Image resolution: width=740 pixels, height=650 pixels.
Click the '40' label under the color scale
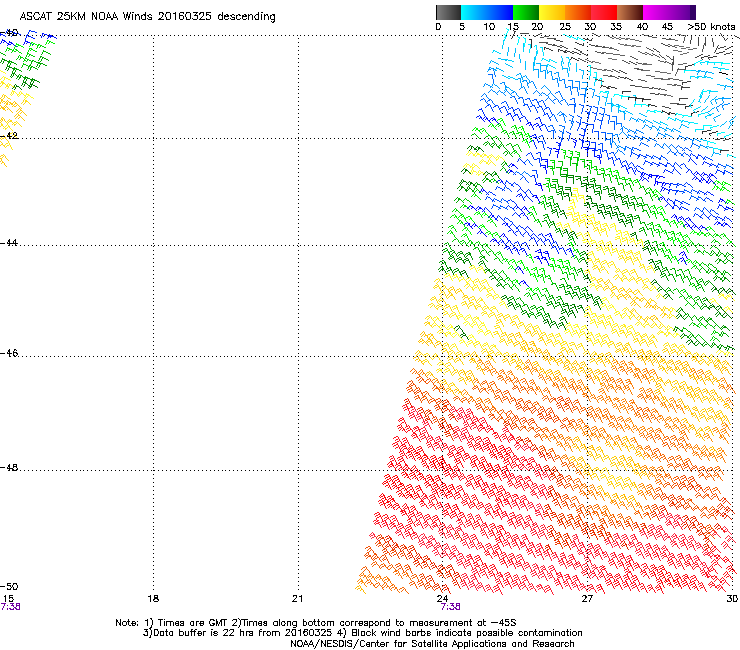[642, 27]
